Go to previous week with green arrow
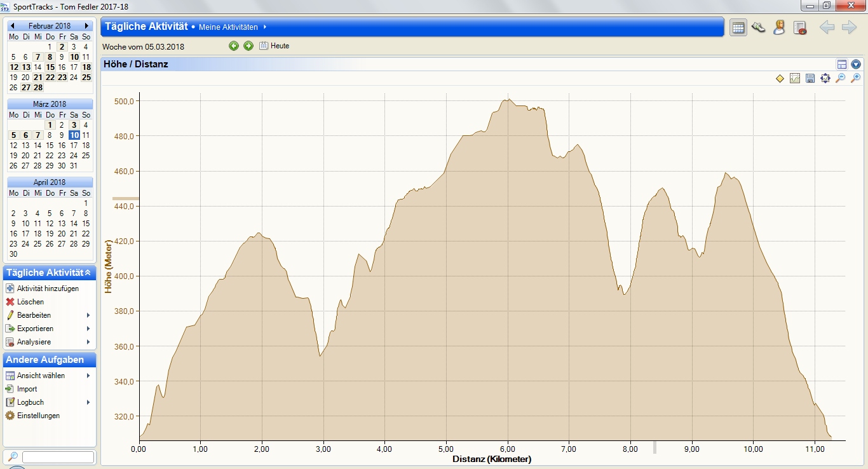This screenshot has height=469, width=868. tap(234, 46)
